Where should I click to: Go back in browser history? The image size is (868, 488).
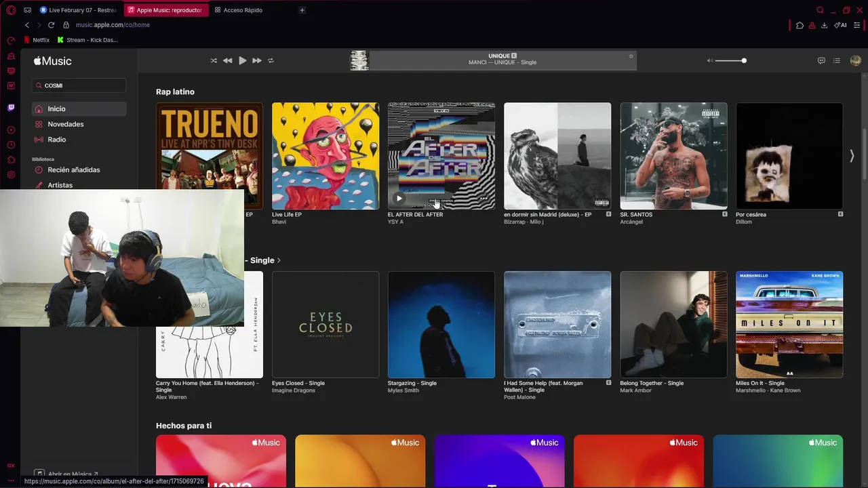(27, 25)
